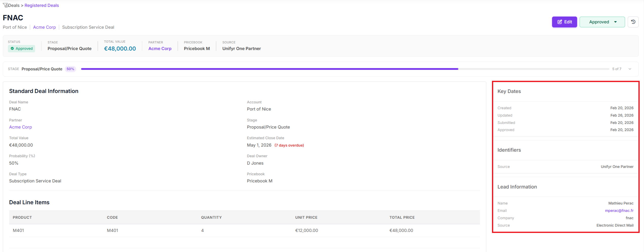Click 'Pricebook M' in summary bar

[x=197, y=49]
